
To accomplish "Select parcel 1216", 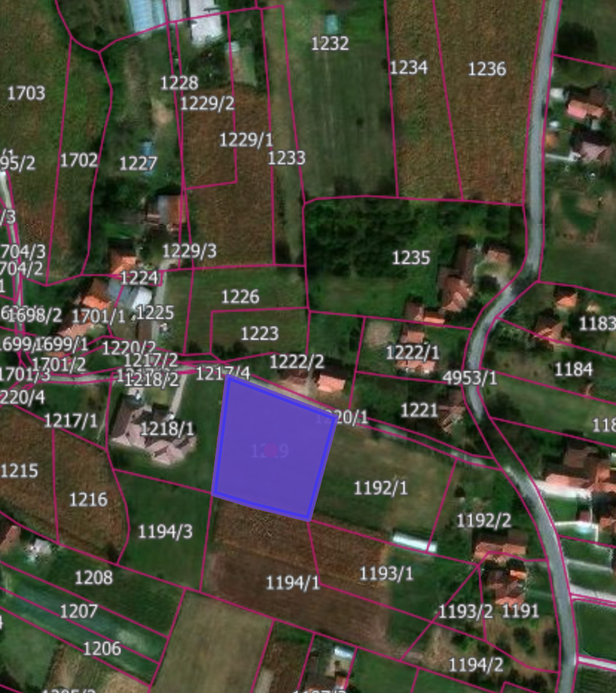I will [89, 499].
